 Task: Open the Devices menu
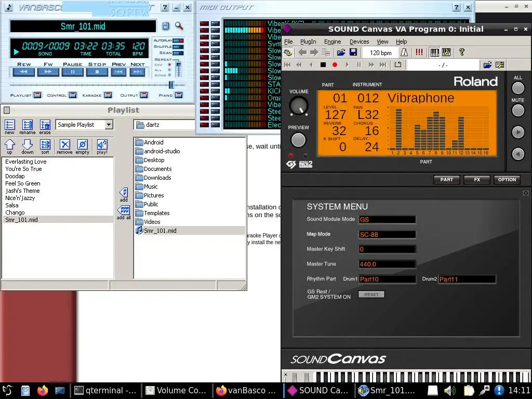point(360,42)
